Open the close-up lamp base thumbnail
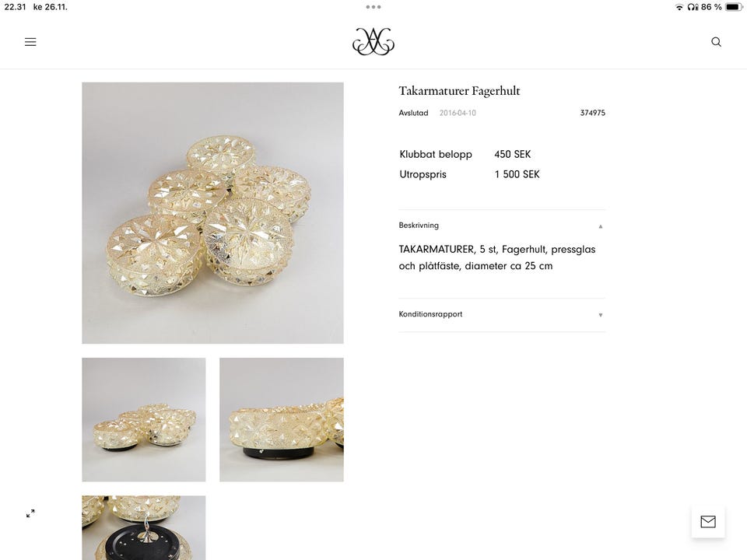The width and height of the screenshot is (747, 560). pyautogui.click(x=282, y=419)
